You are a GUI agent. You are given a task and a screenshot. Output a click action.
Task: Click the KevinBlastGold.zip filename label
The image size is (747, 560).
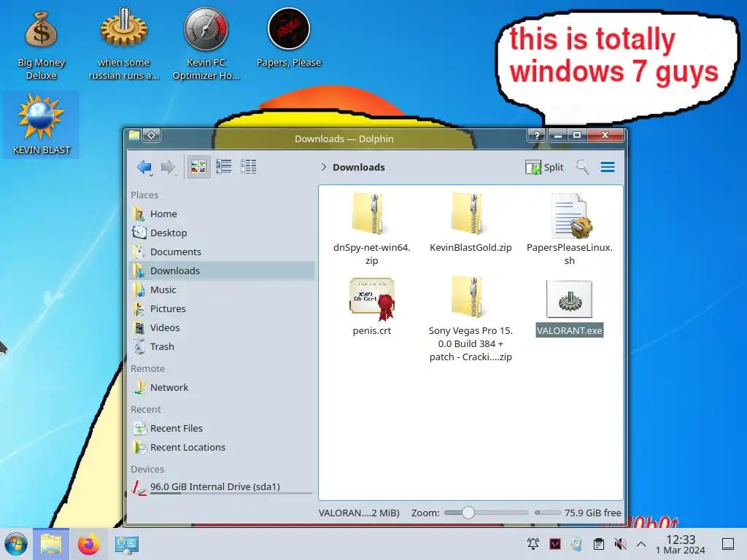click(x=471, y=248)
